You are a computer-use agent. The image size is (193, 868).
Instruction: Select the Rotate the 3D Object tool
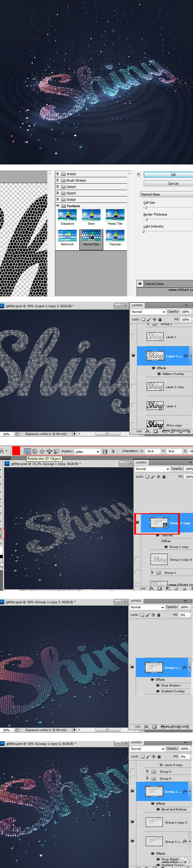pos(27,451)
